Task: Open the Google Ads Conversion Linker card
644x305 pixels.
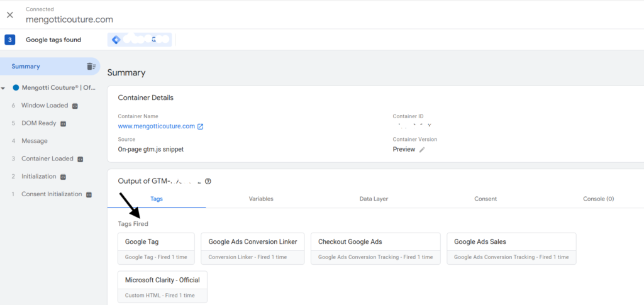Action: click(253, 249)
